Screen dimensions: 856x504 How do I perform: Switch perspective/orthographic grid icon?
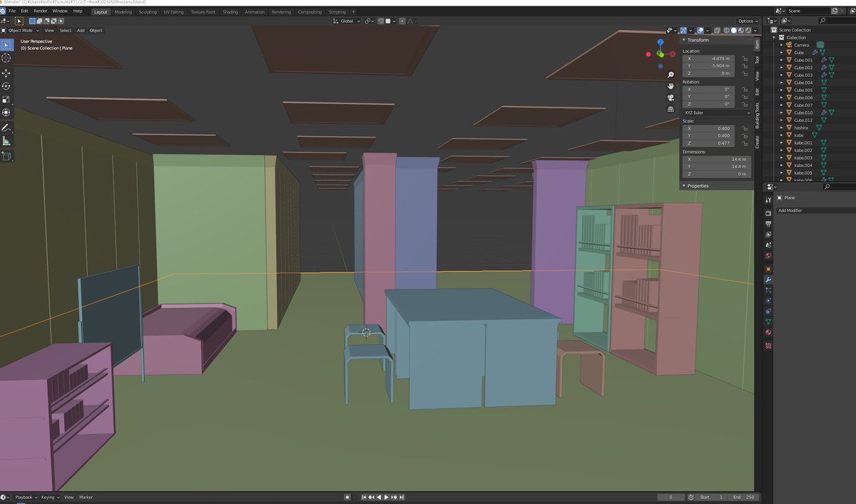click(671, 109)
